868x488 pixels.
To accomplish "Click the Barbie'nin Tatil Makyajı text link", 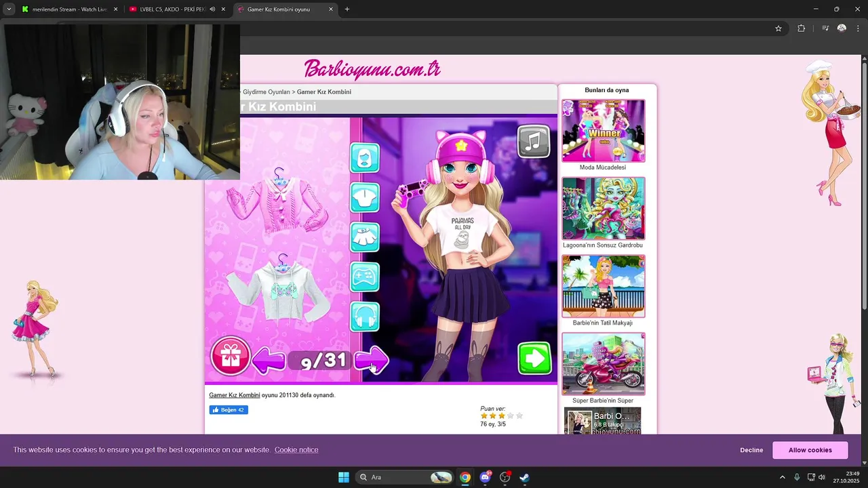I will tap(603, 323).
